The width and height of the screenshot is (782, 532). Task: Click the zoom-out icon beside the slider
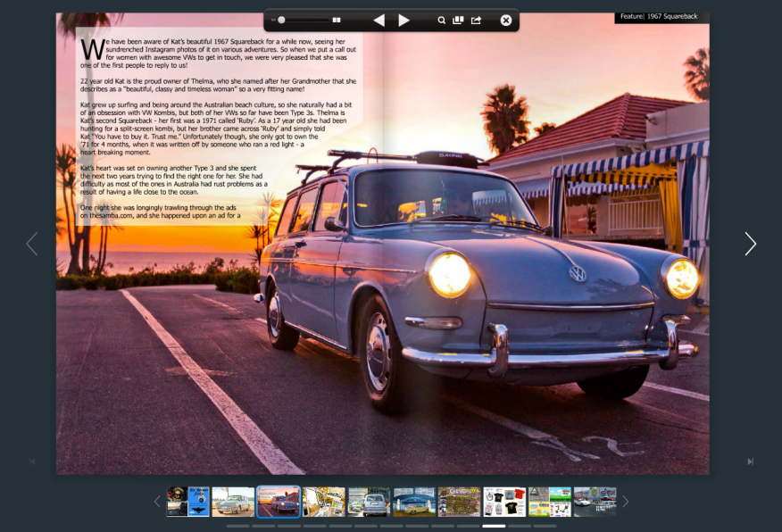[273, 20]
